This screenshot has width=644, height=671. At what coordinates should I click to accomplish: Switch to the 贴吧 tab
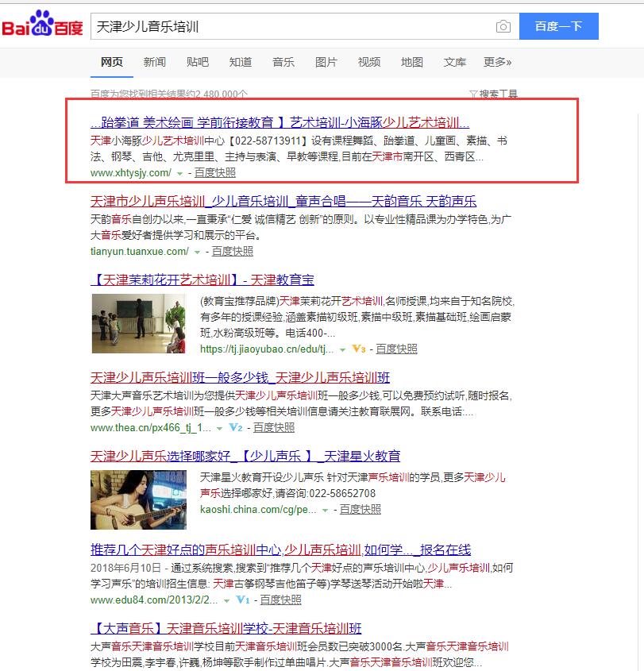point(197,62)
